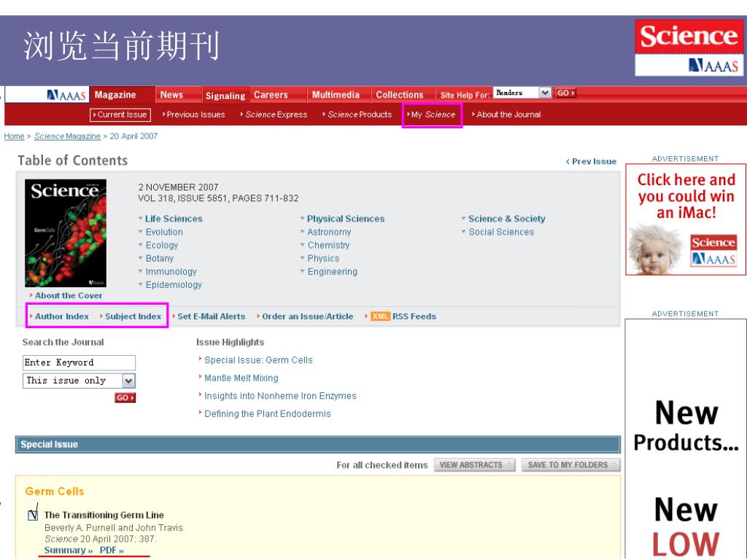747x560 pixels.
Task: Expand the Social Sciences subject
Action: 501,232
